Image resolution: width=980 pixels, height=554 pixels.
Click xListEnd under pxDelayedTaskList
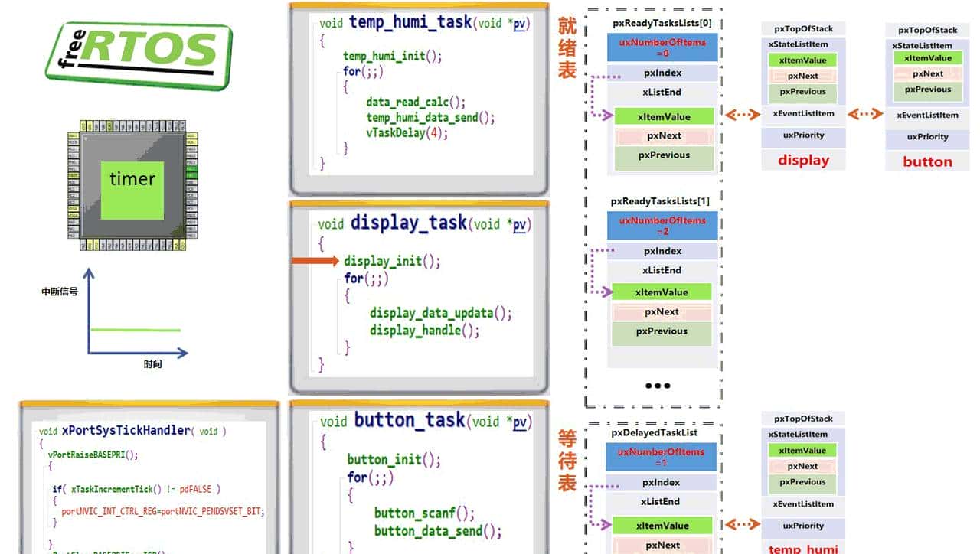click(662, 502)
